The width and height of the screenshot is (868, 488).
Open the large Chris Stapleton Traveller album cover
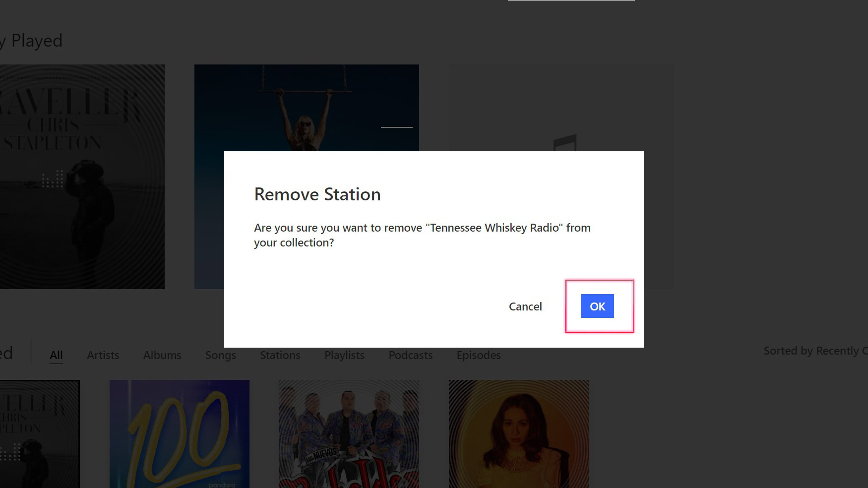82,177
